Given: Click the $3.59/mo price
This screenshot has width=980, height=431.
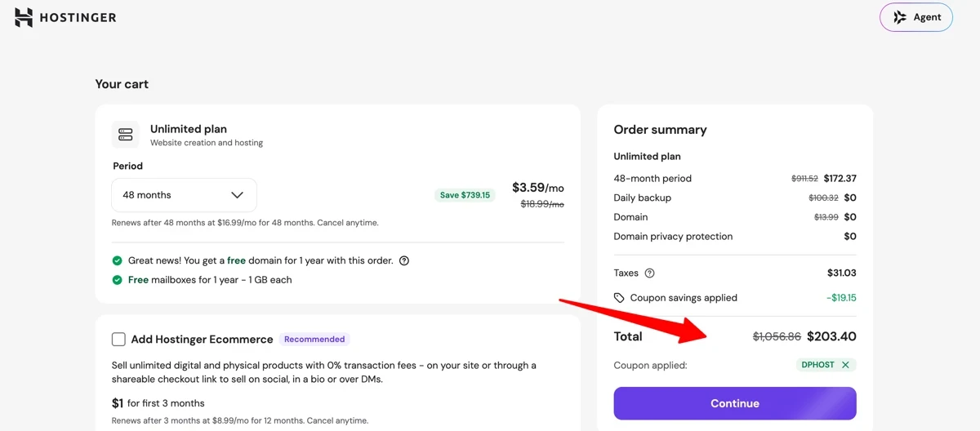Looking at the screenshot, I should [x=538, y=188].
